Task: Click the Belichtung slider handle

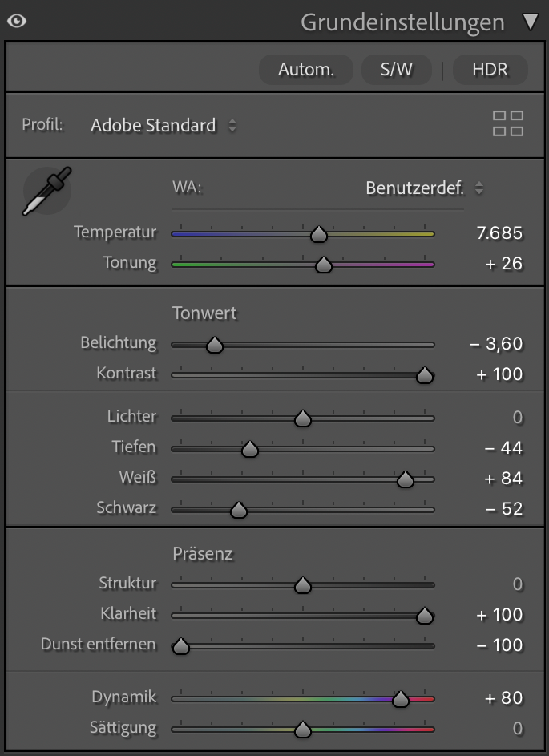Action: [214, 345]
